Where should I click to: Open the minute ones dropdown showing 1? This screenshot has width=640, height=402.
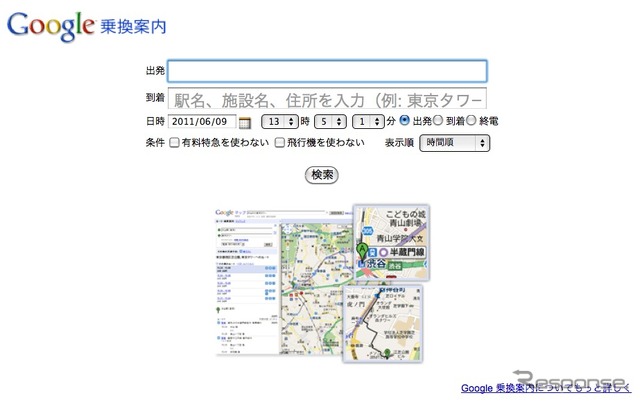[368, 121]
